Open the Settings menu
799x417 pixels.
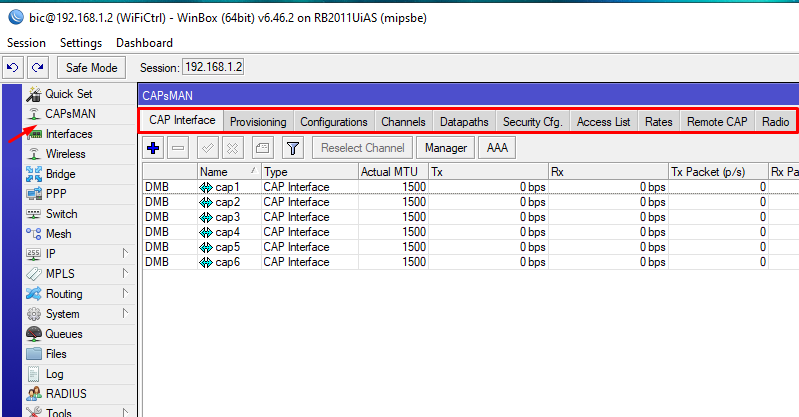tap(81, 43)
